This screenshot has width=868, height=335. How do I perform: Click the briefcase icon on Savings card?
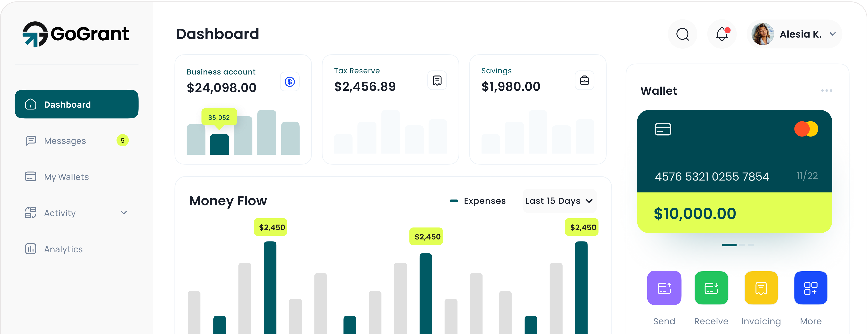[x=584, y=80]
